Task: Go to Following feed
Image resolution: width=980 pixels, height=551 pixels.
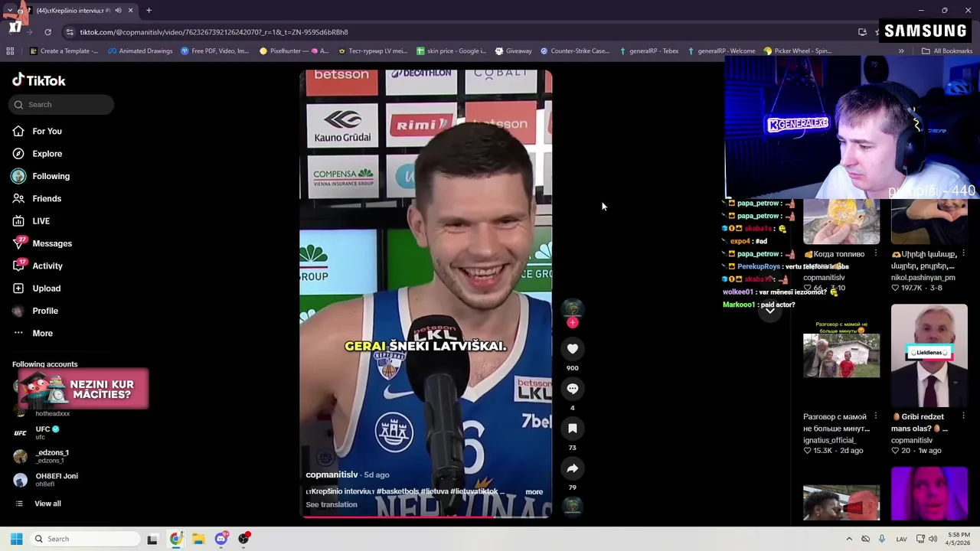Action: click(x=51, y=176)
